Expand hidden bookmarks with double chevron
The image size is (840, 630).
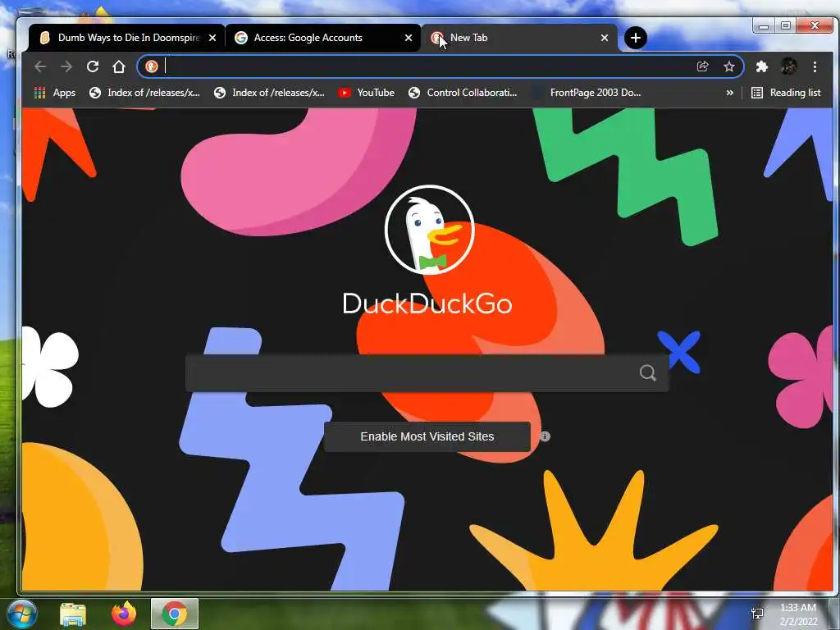[729, 93]
